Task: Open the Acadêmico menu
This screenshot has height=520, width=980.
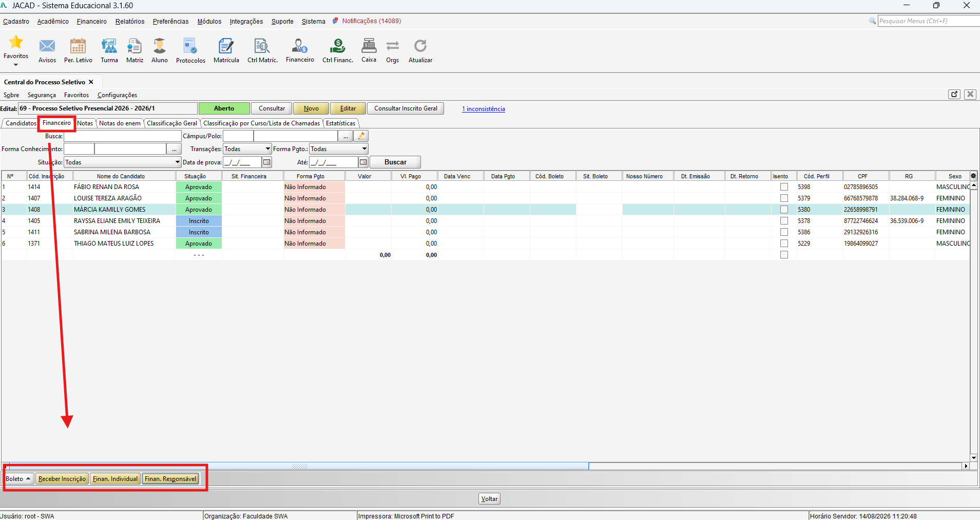Action: 53,22
